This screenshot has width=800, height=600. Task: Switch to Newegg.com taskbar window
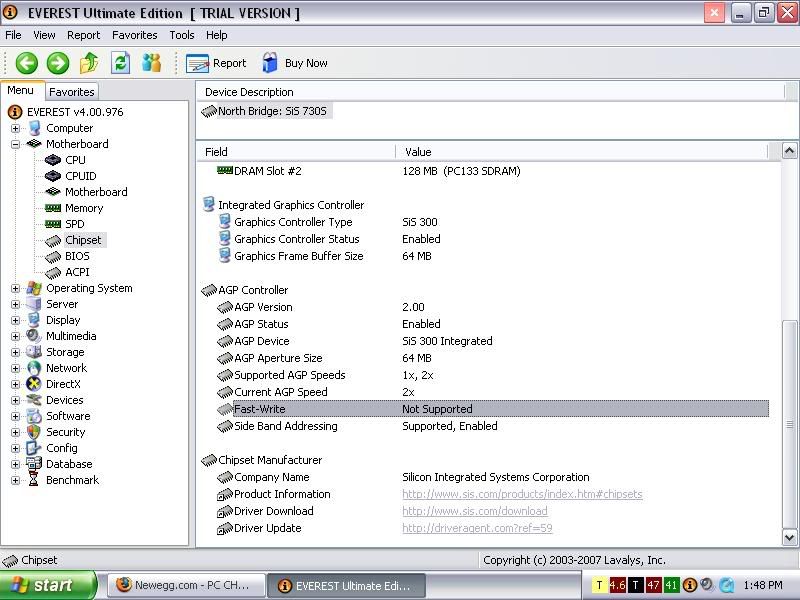pos(187,585)
